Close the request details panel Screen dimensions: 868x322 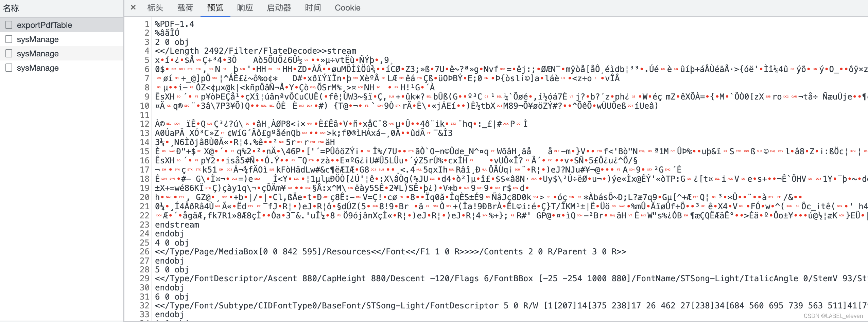(x=133, y=7)
